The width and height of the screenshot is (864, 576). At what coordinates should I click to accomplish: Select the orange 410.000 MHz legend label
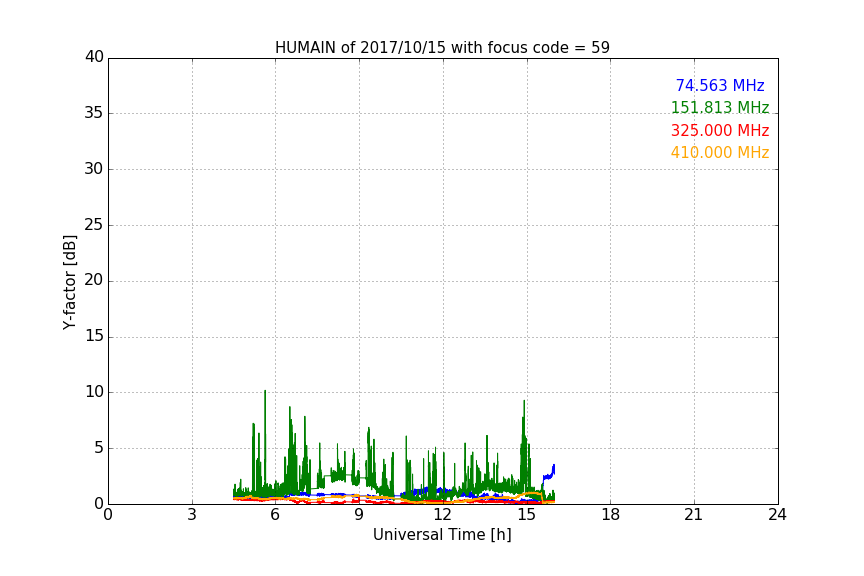tap(720, 153)
